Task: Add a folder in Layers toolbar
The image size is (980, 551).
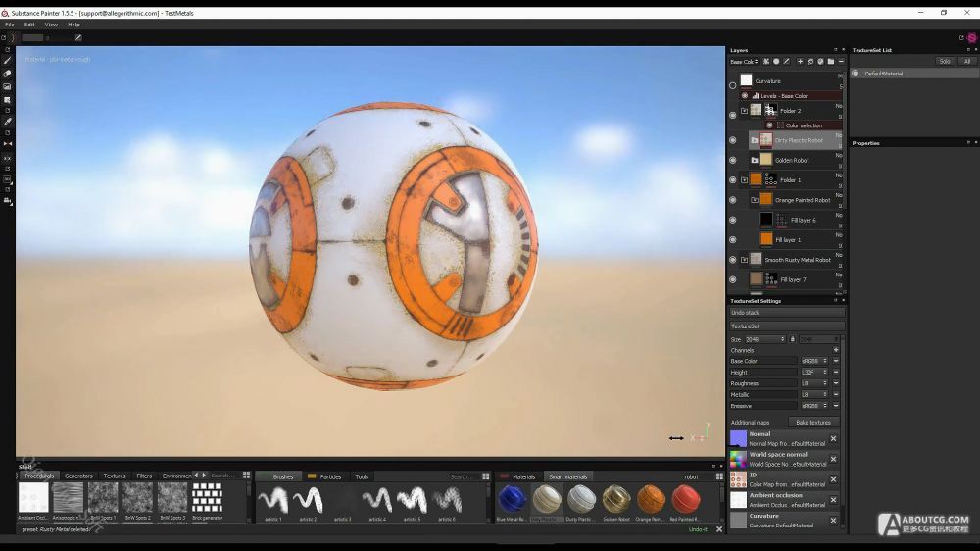Action: 831,62
